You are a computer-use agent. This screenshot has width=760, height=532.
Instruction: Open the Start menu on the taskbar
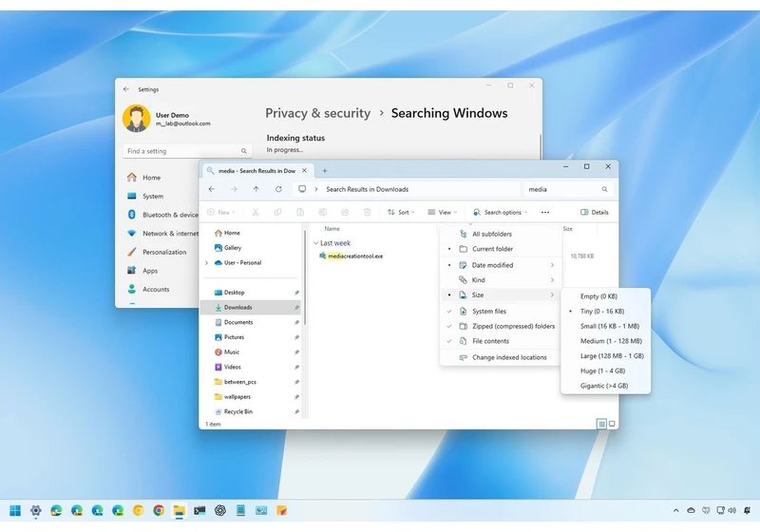[x=15, y=510]
